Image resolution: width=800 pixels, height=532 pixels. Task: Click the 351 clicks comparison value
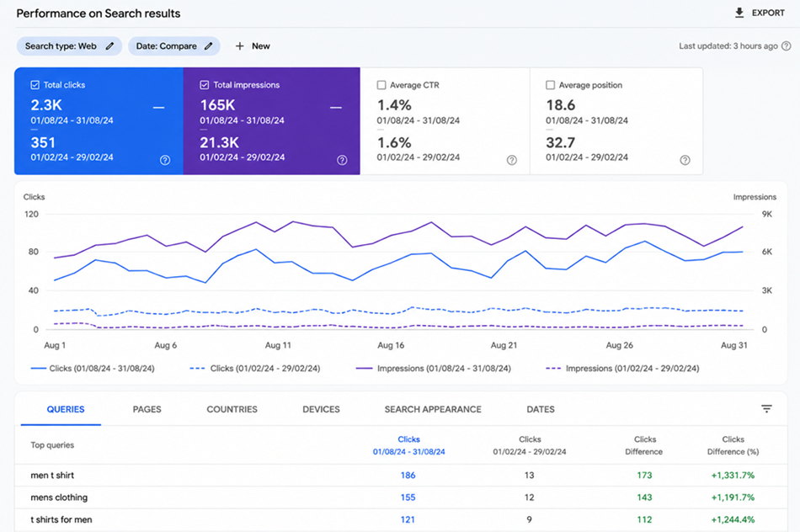click(x=43, y=143)
